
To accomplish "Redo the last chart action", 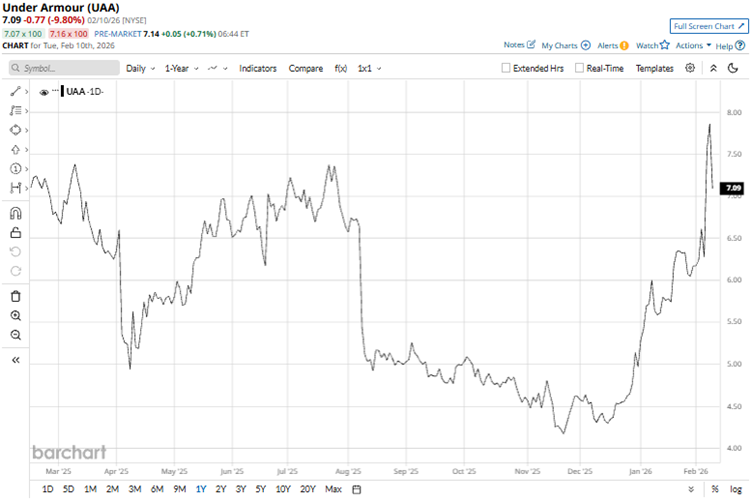I will [15, 271].
